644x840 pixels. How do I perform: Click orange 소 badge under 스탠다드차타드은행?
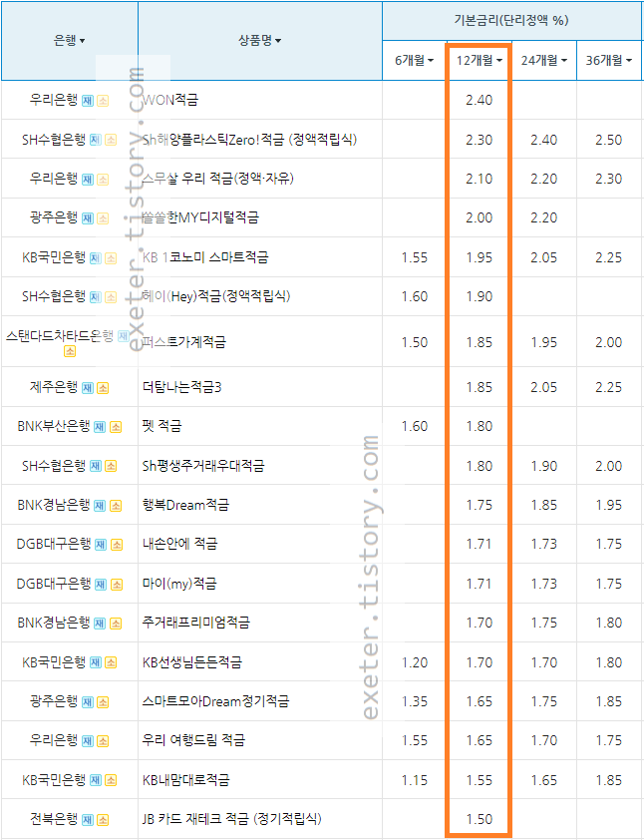pyautogui.click(x=70, y=351)
